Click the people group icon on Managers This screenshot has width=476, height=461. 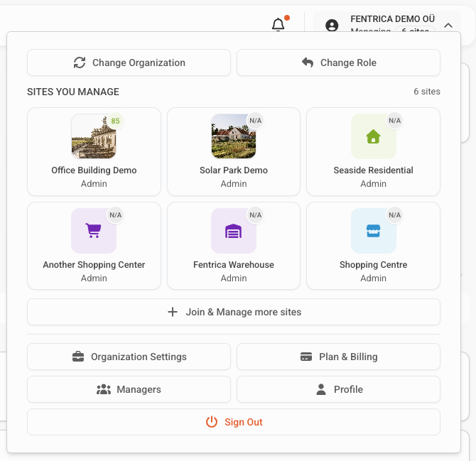coord(104,389)
